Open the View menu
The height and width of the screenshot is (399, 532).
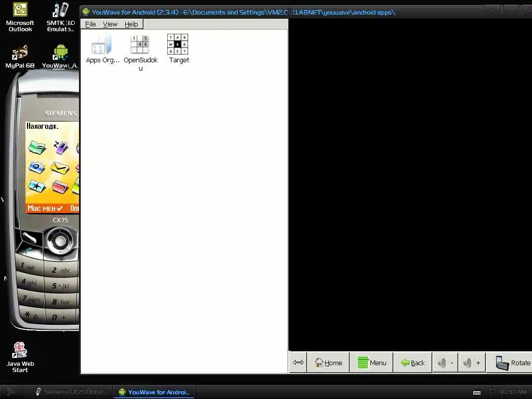point(110,24)
